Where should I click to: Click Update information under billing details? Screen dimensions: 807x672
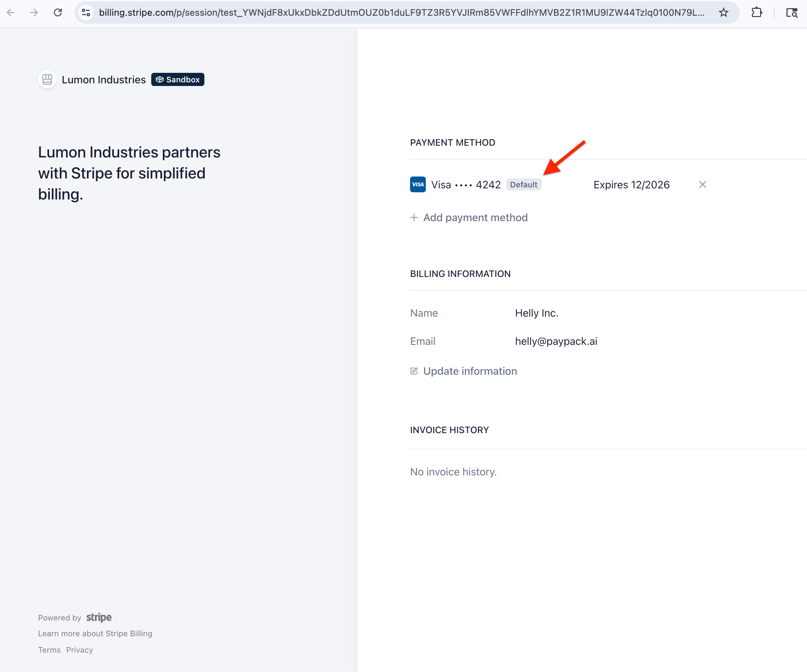pos(470,371)
